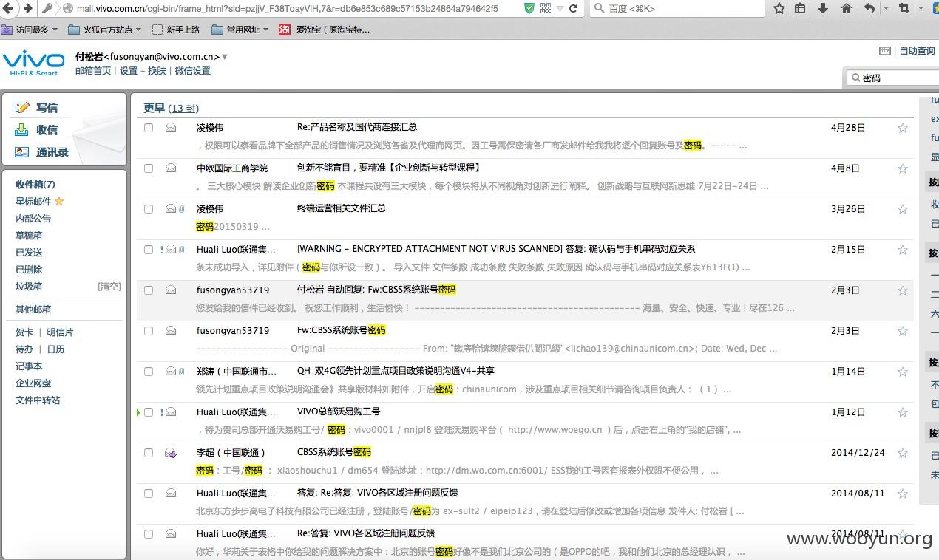This screenshot has width=939, height=560.
Task: Open the 已删除 folder
Action: [x=29, y=270]
